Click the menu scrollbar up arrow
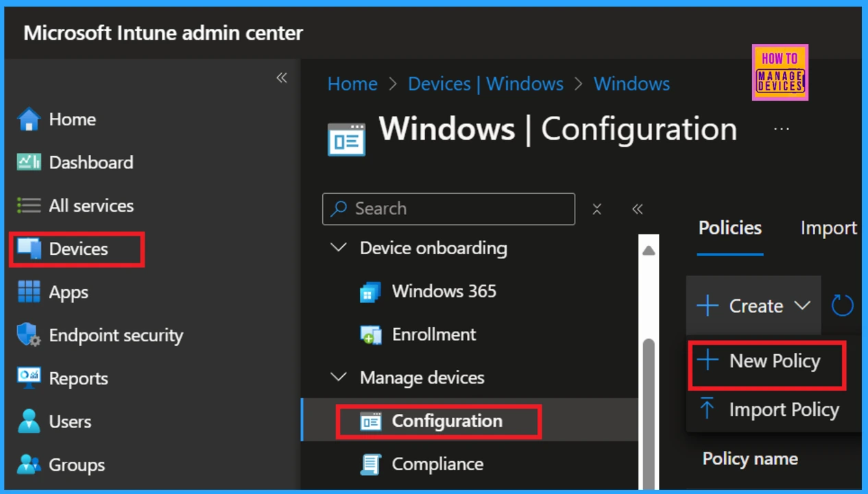The width and height of the screenshot is (868, 494). [x=649, y=251]
